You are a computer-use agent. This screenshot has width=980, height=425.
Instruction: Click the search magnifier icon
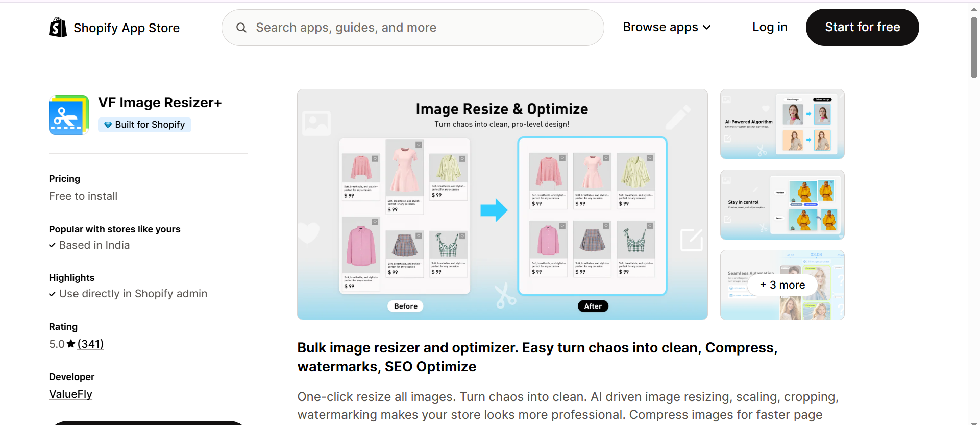(x=241, y=27)
